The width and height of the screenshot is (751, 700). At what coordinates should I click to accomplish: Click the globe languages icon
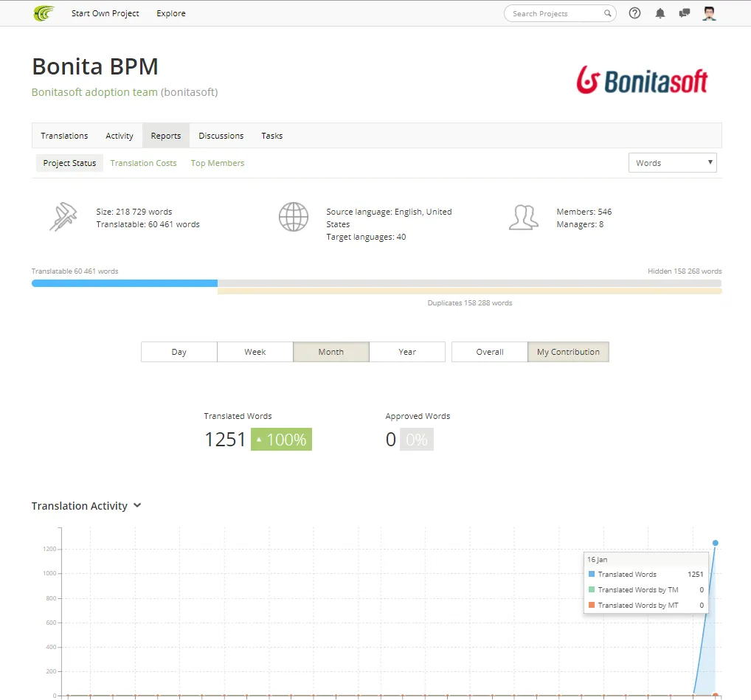[293, 217]
